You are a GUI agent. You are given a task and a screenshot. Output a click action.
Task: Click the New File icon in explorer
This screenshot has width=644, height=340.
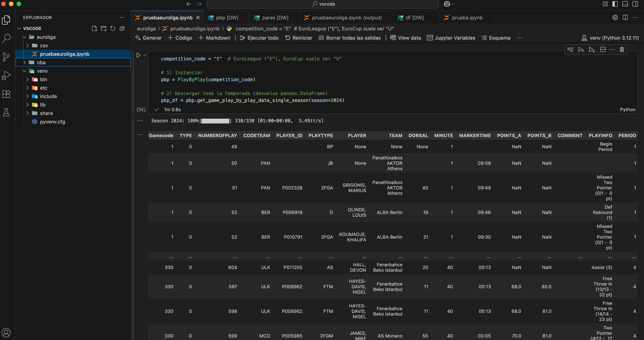coord(94,28)
